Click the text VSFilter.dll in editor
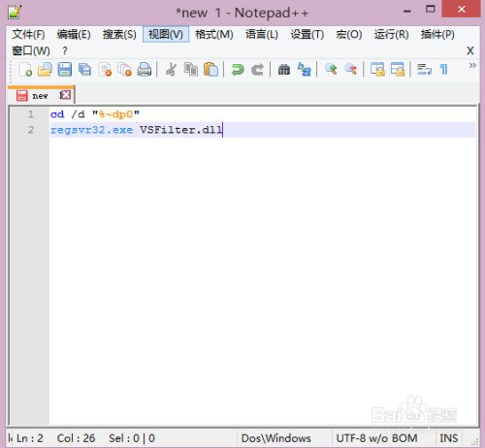The width and height of the screenshot is (485, 448). click(181, 130)
